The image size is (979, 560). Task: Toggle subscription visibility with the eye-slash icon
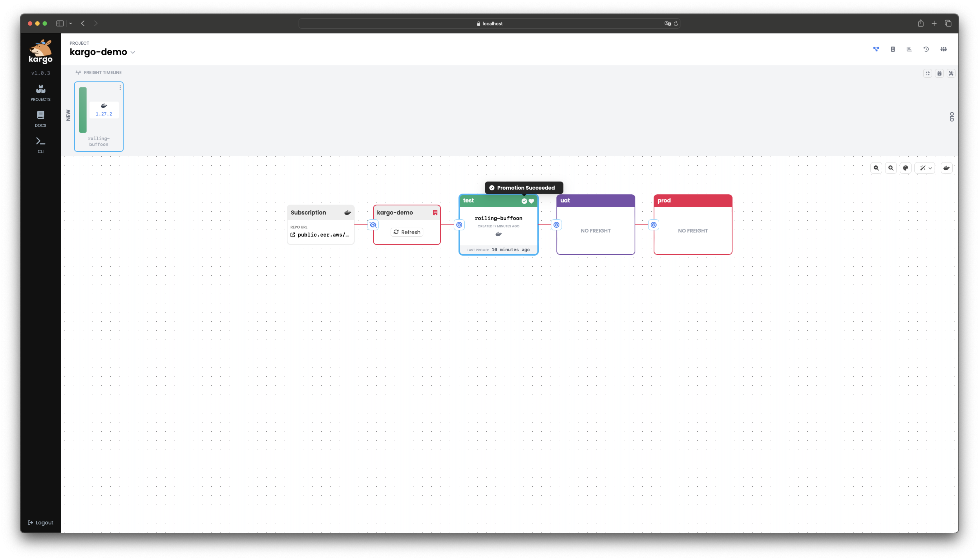pyautogui.click(x=372, y=225)
